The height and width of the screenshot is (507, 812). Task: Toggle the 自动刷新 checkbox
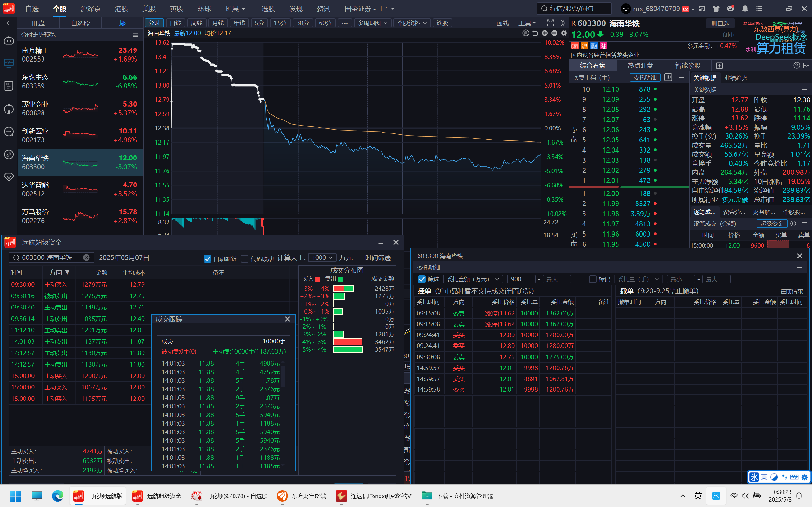point(207,259)
